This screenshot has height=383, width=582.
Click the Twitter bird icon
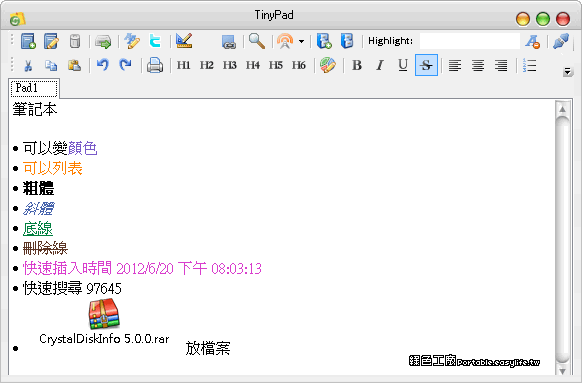tap(155, 40)
